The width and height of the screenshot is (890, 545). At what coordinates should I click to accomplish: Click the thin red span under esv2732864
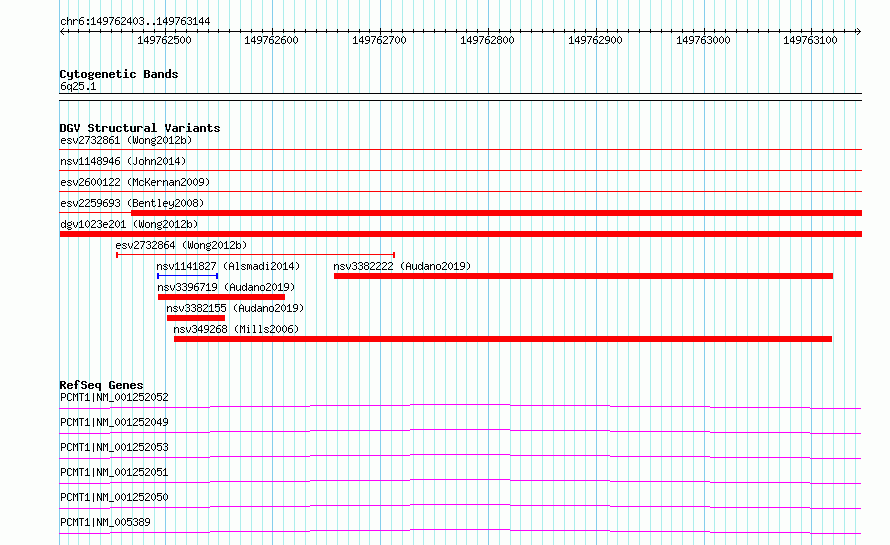coord(255,255)
